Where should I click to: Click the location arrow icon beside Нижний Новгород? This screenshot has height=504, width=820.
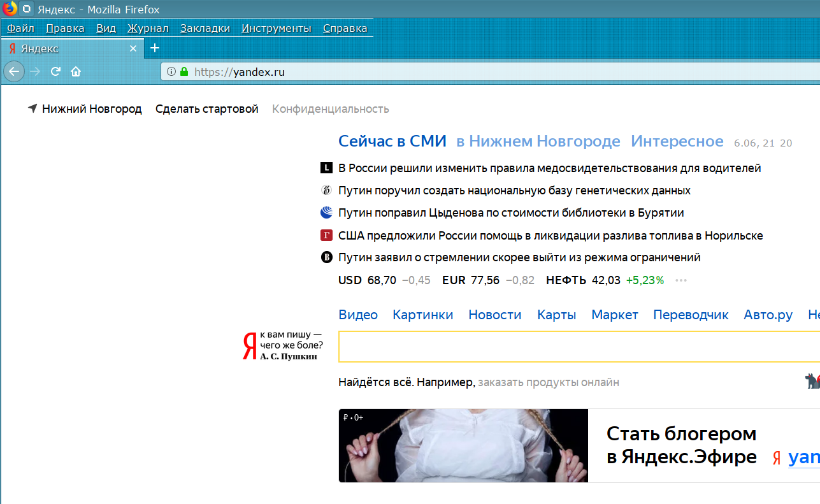32,108
